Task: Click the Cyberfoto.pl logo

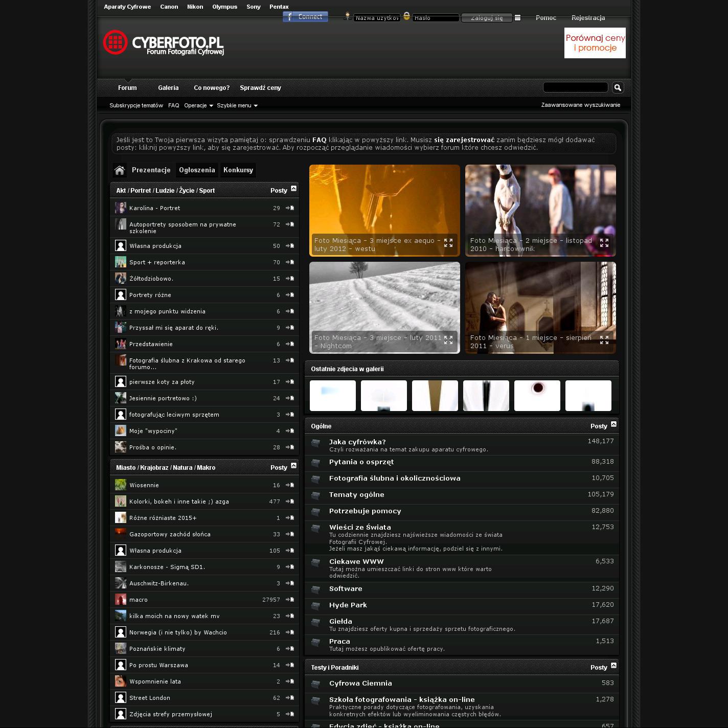Action: 164,43
